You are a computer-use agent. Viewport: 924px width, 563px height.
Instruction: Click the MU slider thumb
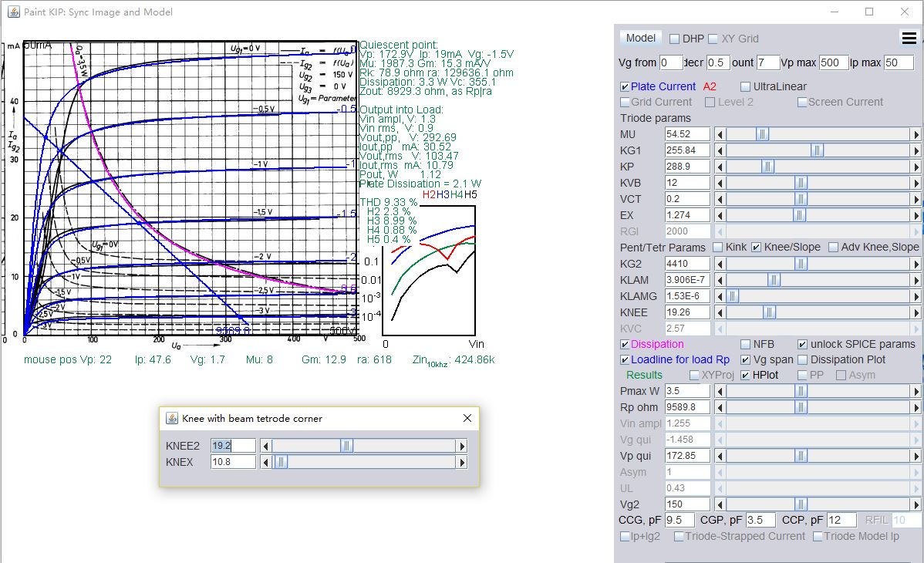tap(762, 134)
